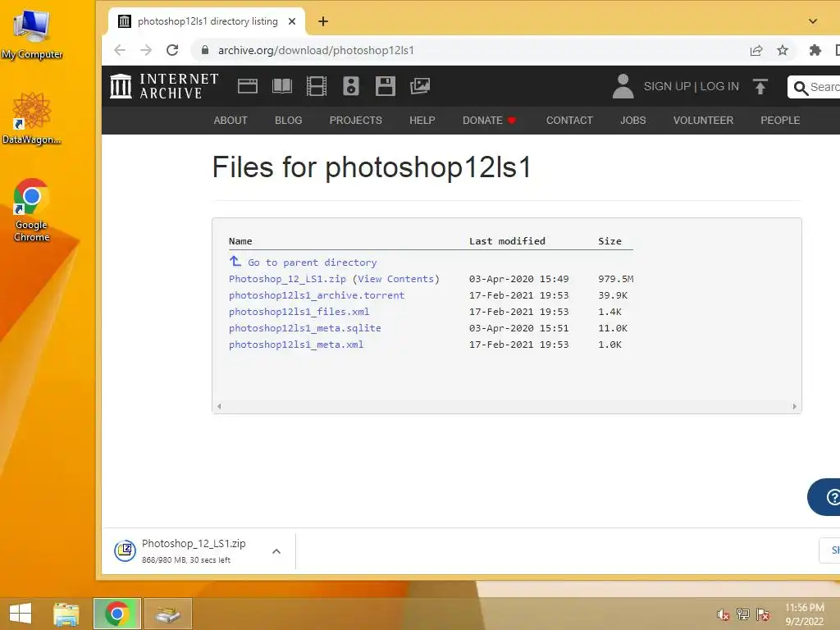
Task: Click View Contents link
Action: tap(395, 279)
